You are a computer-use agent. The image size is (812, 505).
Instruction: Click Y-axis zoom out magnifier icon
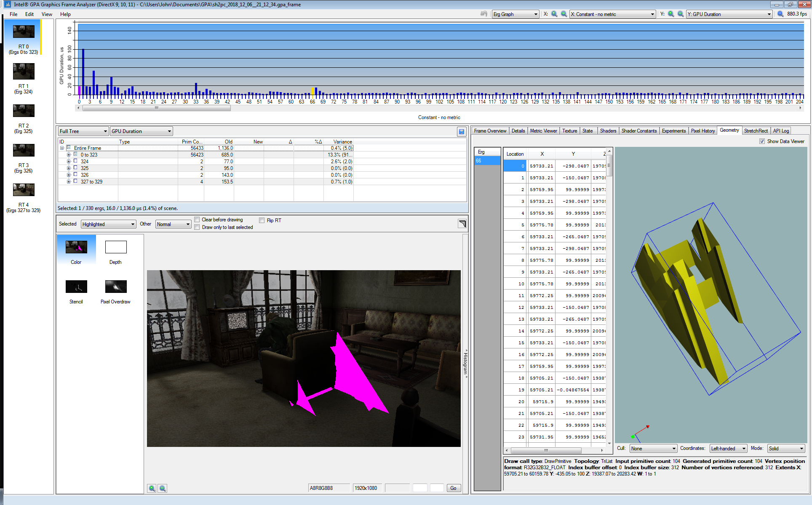(680, 14)
